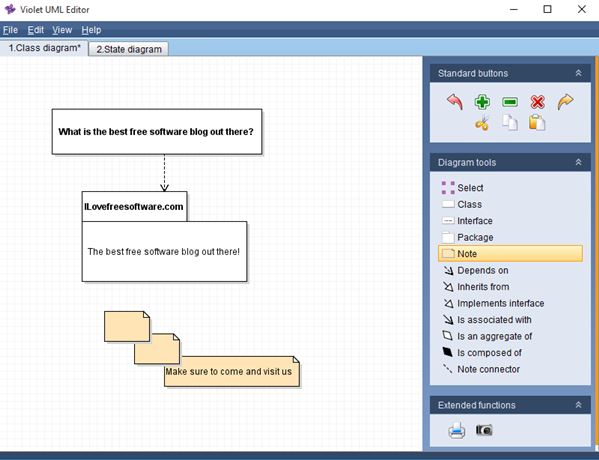Open the File menu
Image resolution: width=599 pixels, height=460 pixels.
click(x=10, y=30)
